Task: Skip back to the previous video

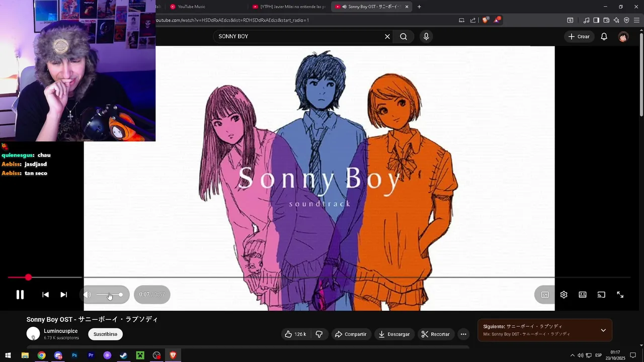Action: (x=45, y=295)
